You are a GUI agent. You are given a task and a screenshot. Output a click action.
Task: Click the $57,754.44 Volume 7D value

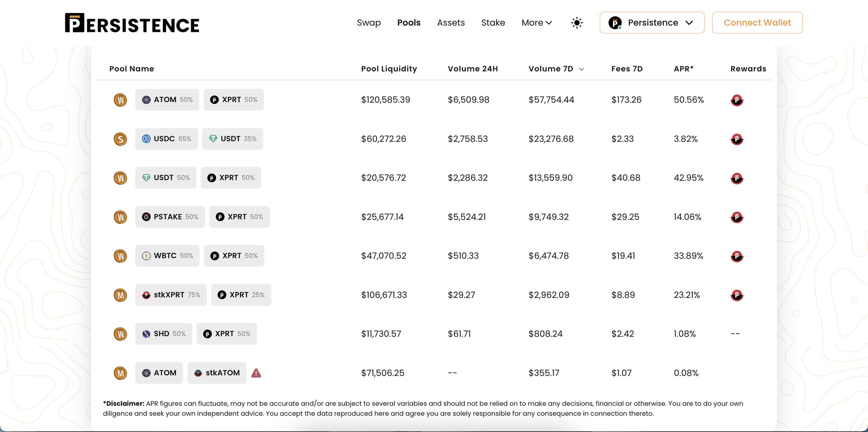tap(551, 100)
